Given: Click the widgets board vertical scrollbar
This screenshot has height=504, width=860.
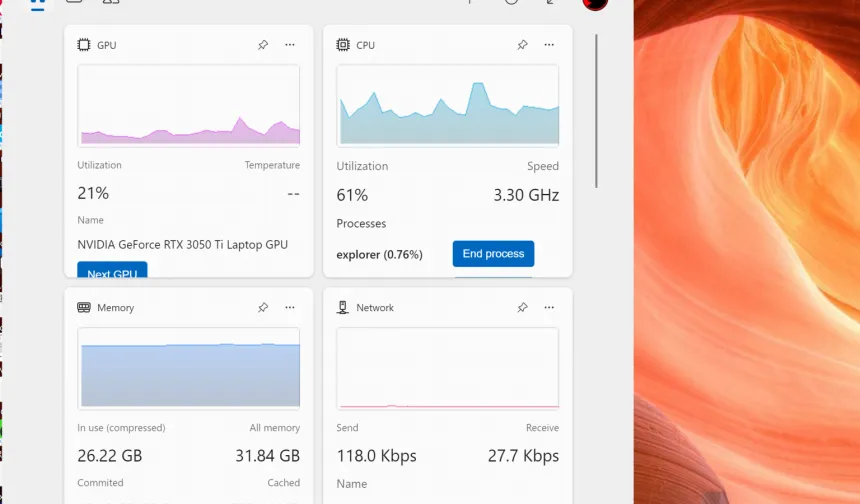Looking at the screenshot, I should (596, 111).
